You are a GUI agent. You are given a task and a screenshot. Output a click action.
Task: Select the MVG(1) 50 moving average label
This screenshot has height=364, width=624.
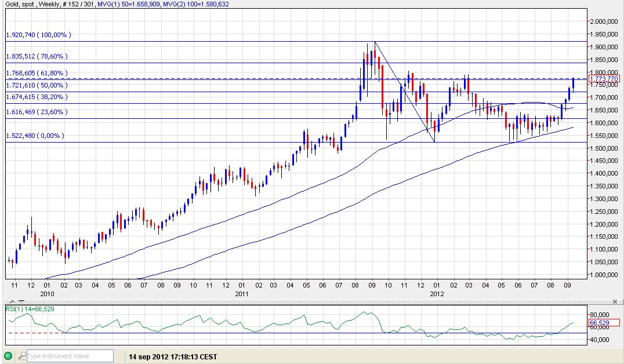pos(129,4)
